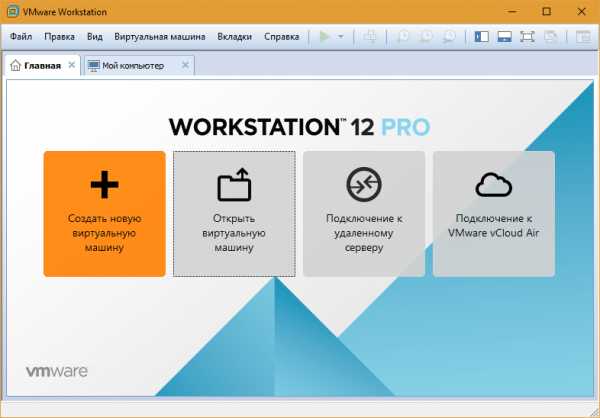The height and width of the screenshot is (418, 600).
Task: Click Подключение к VMware vCloud Air label
Action: pyautogui.click(x=494, y=225)
